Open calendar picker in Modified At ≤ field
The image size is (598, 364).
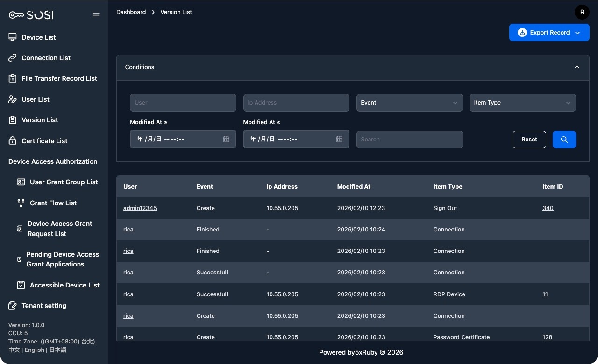point(339,139)
